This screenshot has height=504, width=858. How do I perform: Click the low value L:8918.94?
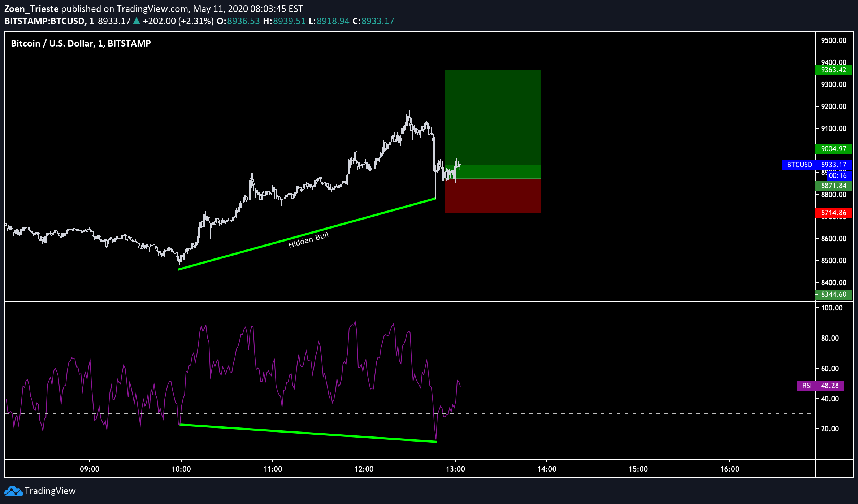tap(329, 21)
